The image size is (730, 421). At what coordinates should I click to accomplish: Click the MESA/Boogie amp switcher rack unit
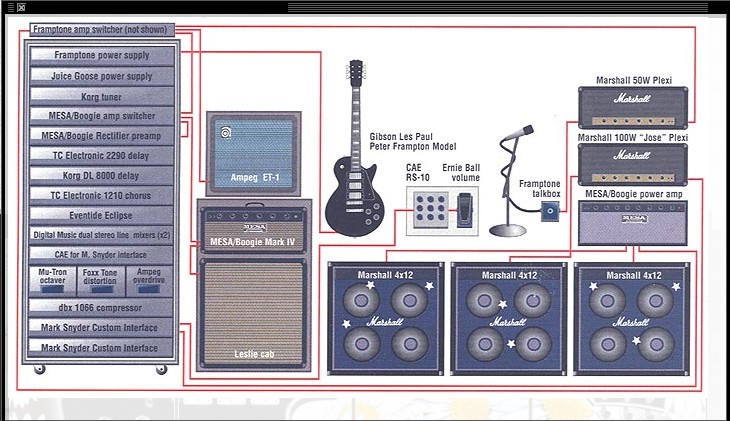(101, 116)
